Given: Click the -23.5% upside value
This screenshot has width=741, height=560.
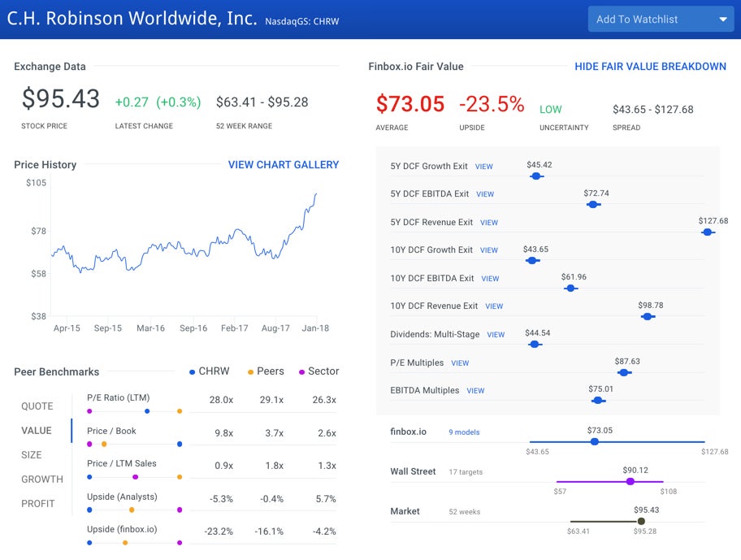Looking at the screenshot, I should [x=492, y=104].
